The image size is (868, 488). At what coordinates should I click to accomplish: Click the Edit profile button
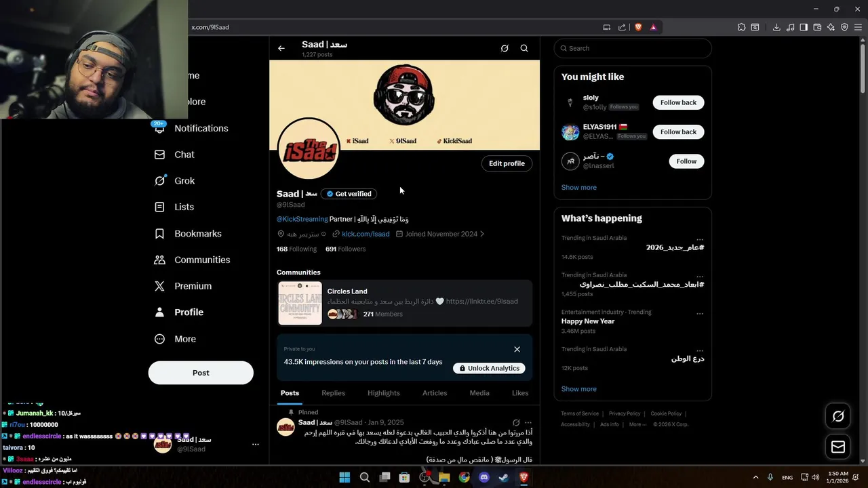pyautogui.click(x=507, y=163)
